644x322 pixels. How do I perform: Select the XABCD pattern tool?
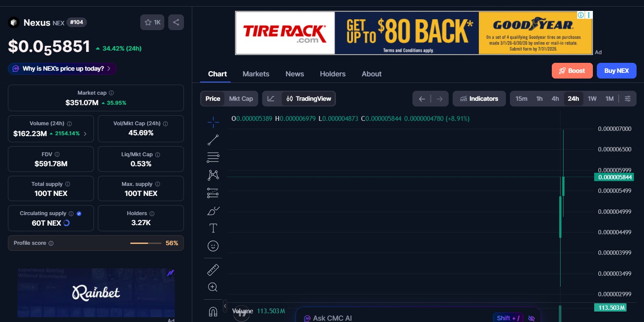213,175
